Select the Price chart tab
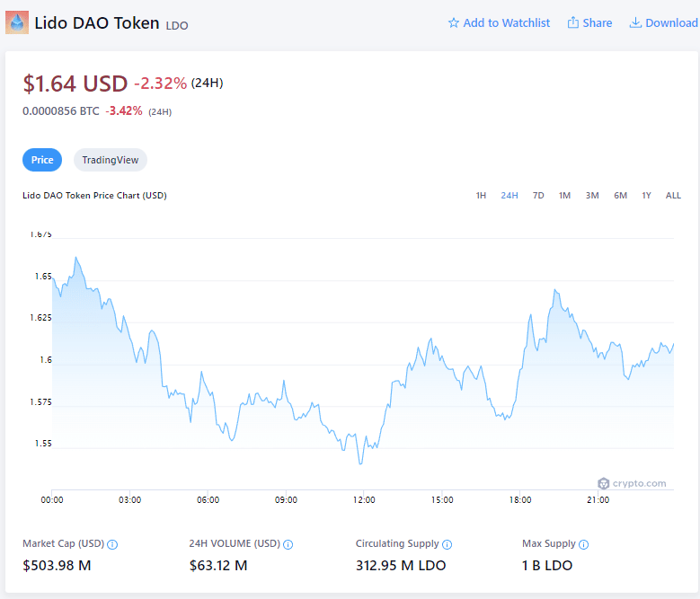Viewport: 700px width, 599px height. pyautogui.click(x=42, y=160)
